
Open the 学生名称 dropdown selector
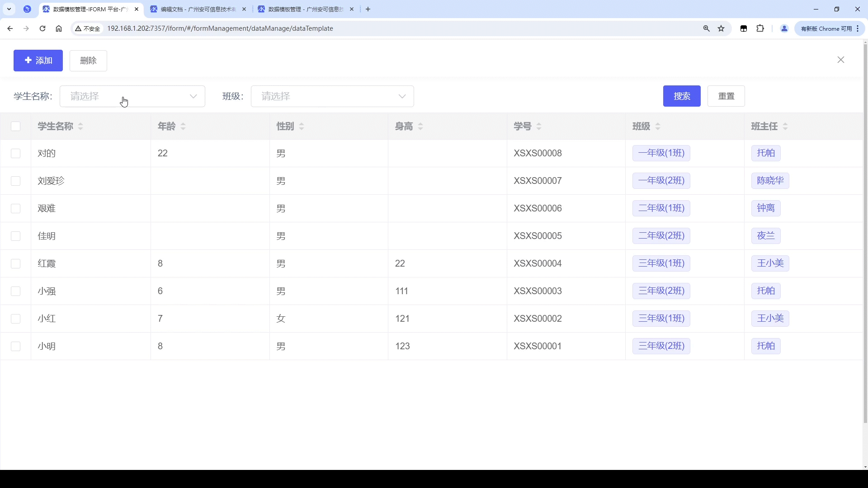[132, 96]
